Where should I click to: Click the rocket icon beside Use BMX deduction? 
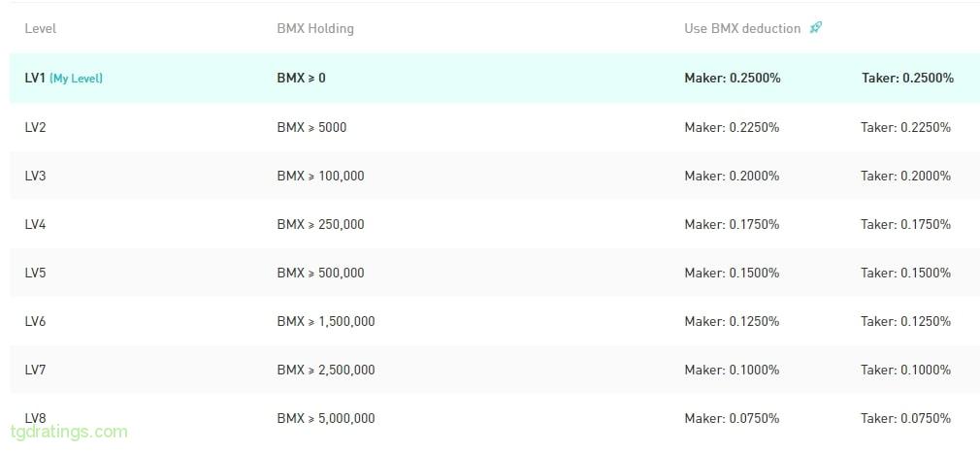(816, 27)
